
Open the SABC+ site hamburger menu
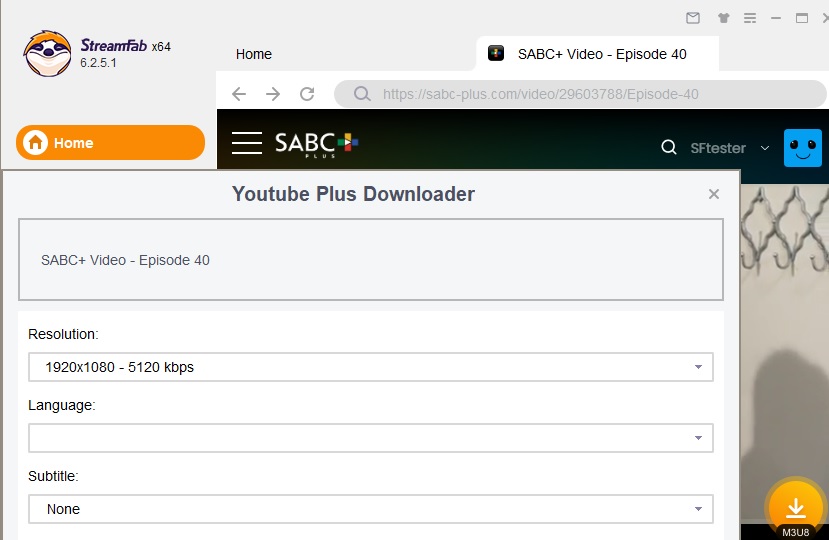(x=247, y=143)
